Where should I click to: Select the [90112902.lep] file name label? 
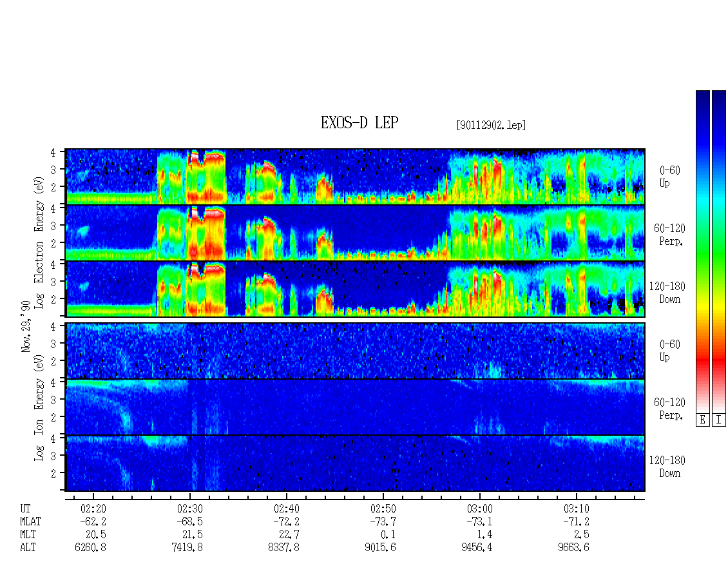coord(491,125)
